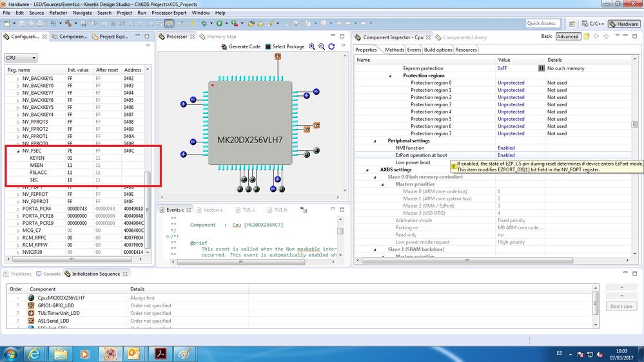Toggle NMI function Enabled value

(x=506, y=148)
